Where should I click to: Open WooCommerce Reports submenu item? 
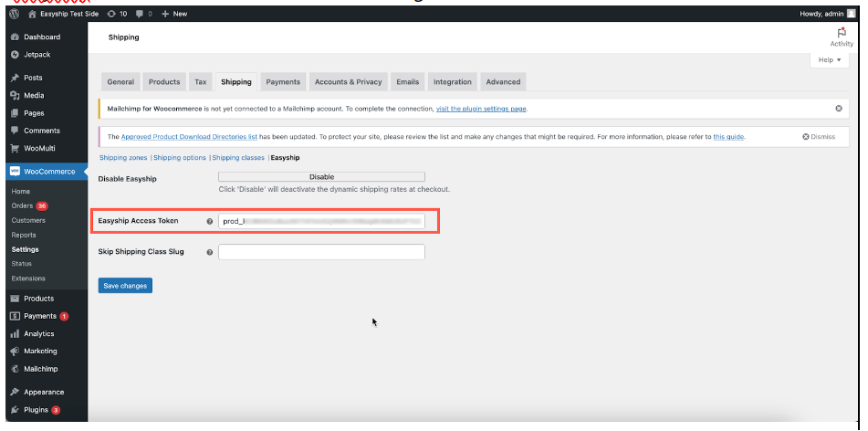[24, 235]
